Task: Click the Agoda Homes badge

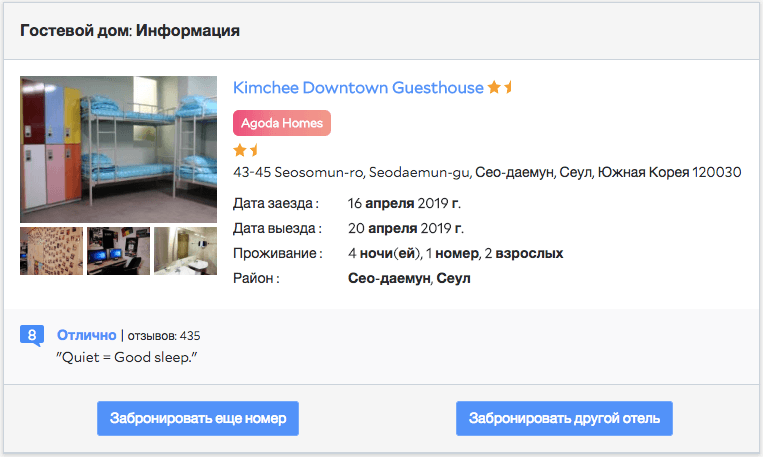Action: [282, 123]
